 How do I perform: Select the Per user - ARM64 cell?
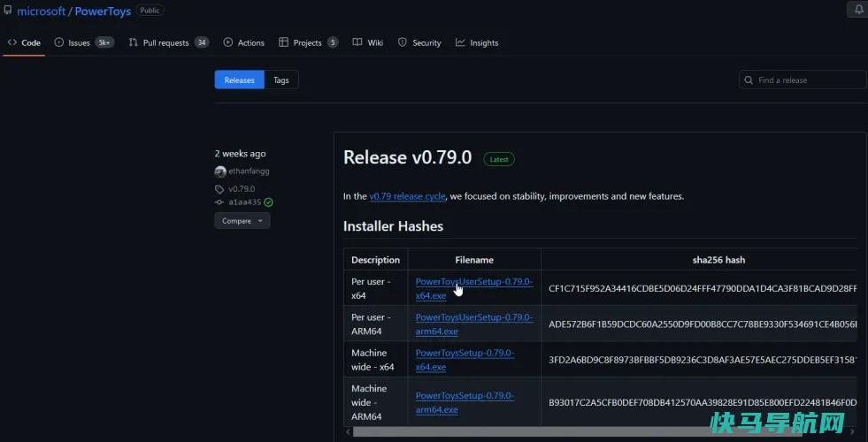375,324
